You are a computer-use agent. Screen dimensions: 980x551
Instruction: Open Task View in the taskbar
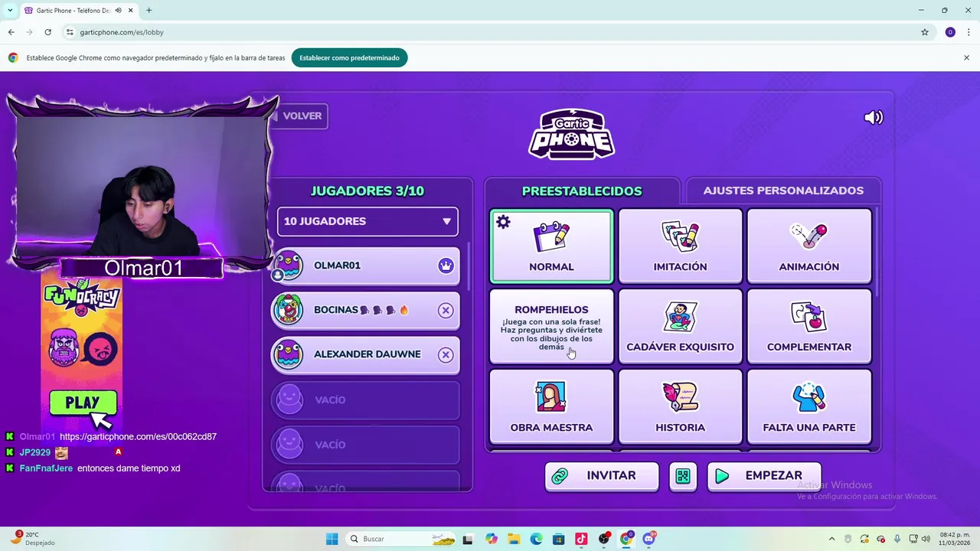tap(468, 539)
